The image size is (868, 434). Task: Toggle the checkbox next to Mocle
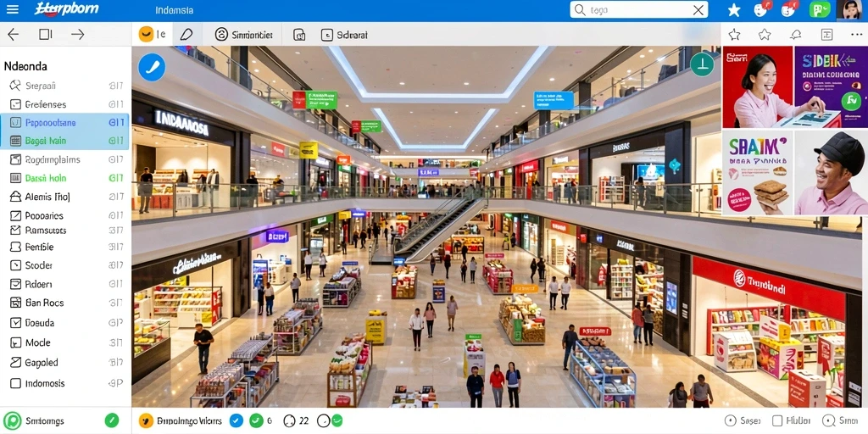[x=15, y=342]
